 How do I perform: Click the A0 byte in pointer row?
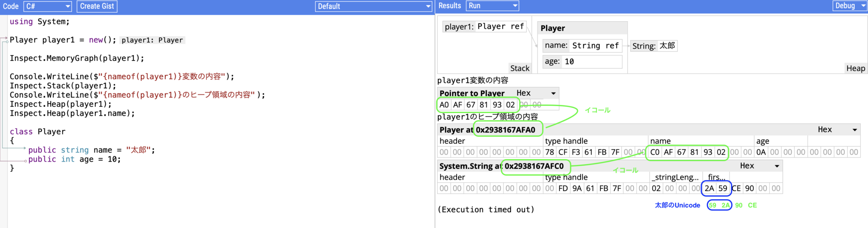point(444,105)
